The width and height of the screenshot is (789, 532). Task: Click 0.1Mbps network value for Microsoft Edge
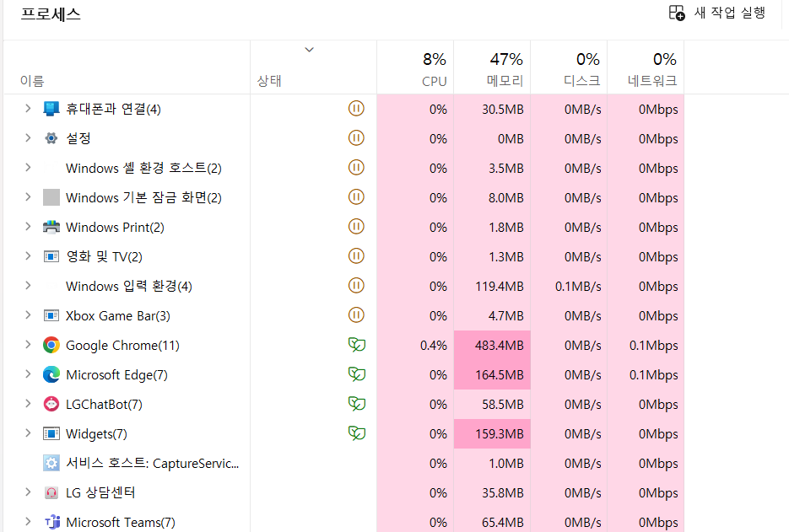tap(654, 374)
